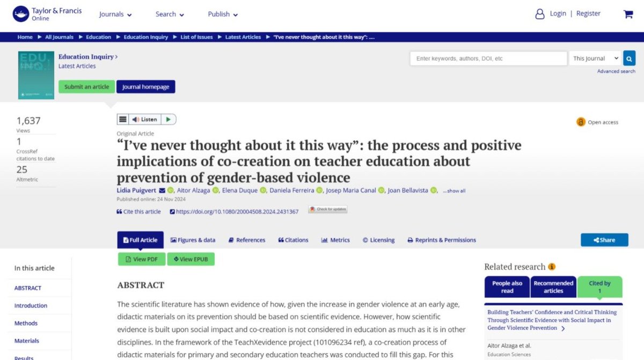Expand the Search dropdown menu

tap(170, 14)
